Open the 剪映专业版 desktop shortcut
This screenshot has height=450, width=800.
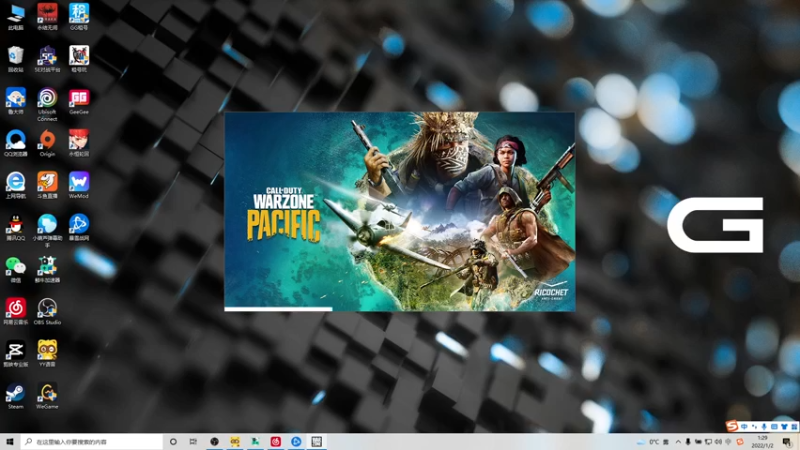(x=16, y=354)
